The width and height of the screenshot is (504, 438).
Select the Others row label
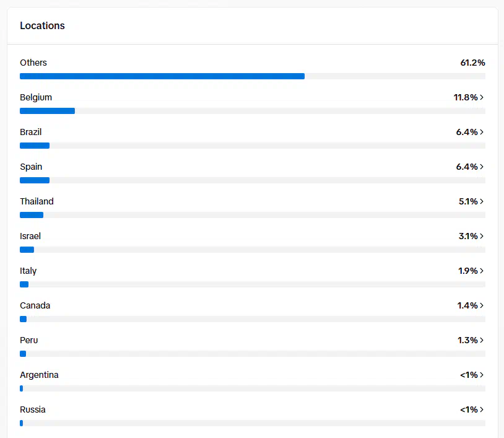click(x=33, y=63)
